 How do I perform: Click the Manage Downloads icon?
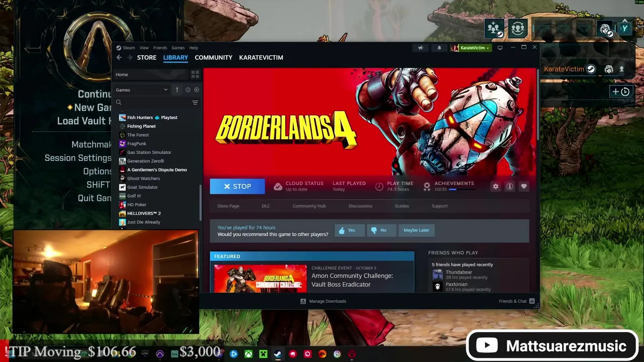tap(303, 301)
